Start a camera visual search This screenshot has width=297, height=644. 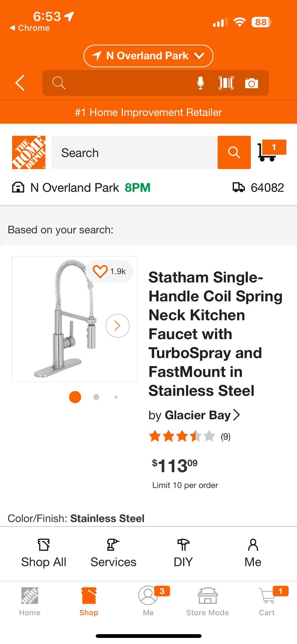tap(251, 83)
